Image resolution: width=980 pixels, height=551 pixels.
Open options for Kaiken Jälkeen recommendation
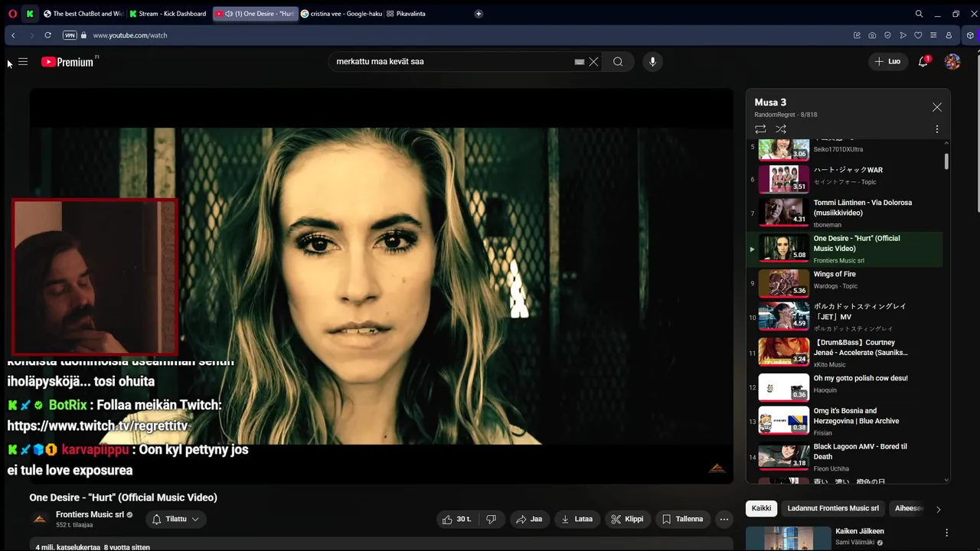[x=947, y=533]
